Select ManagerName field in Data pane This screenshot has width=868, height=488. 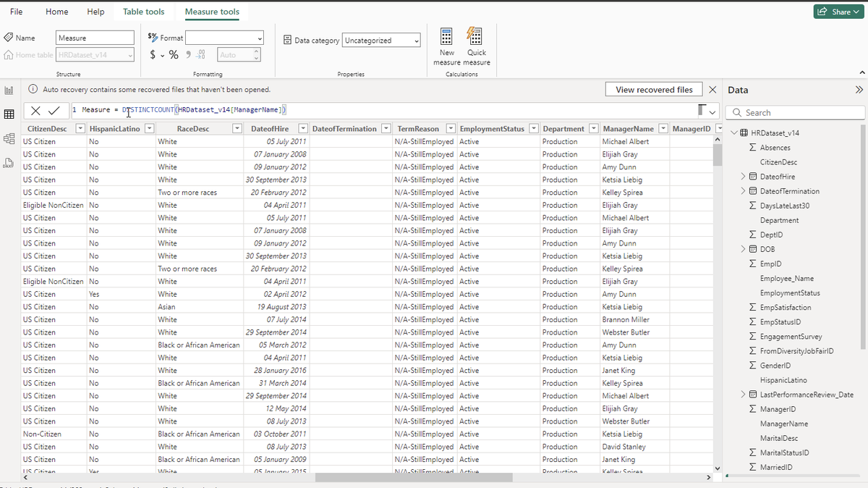click(x=784, y=424)
